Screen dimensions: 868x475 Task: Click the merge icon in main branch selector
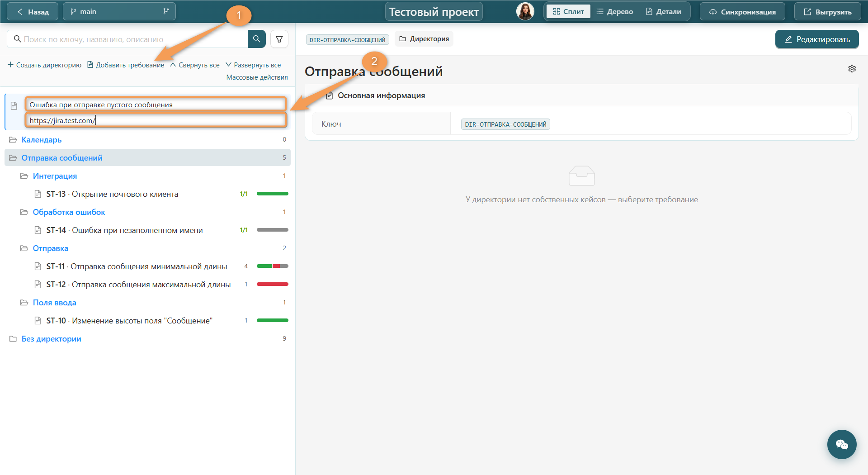click(x=166, y=12)
